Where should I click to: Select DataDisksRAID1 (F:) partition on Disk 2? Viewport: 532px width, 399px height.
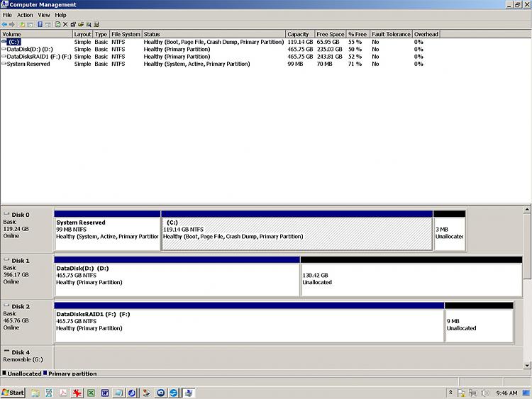[x=249, y=322]
